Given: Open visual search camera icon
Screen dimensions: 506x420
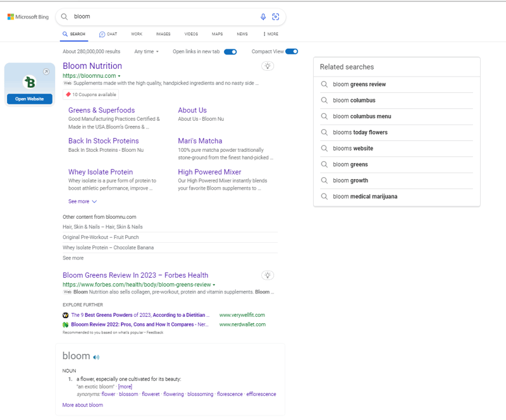Looking at the screenshot, I should [276, 17].
